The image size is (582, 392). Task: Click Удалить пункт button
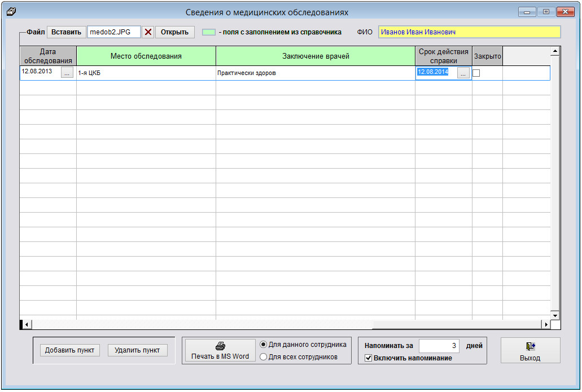click(137, 350)
